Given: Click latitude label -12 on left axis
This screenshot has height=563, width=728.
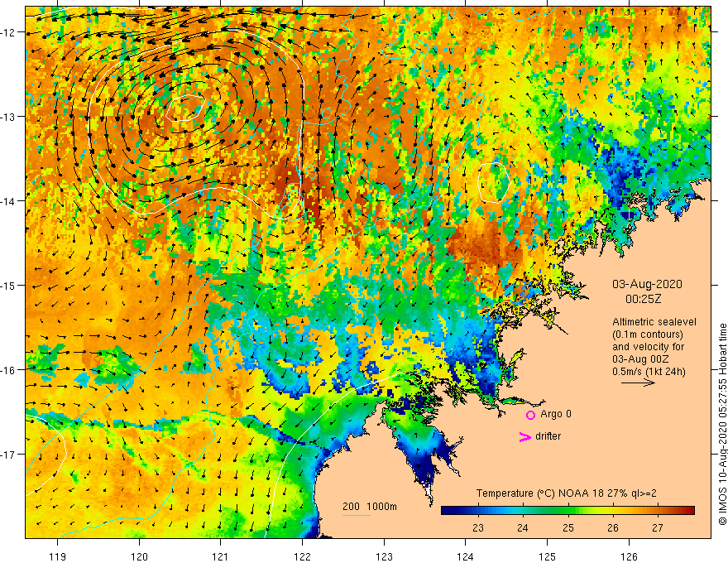Looking at the screenshot, I should coord(9,32).
